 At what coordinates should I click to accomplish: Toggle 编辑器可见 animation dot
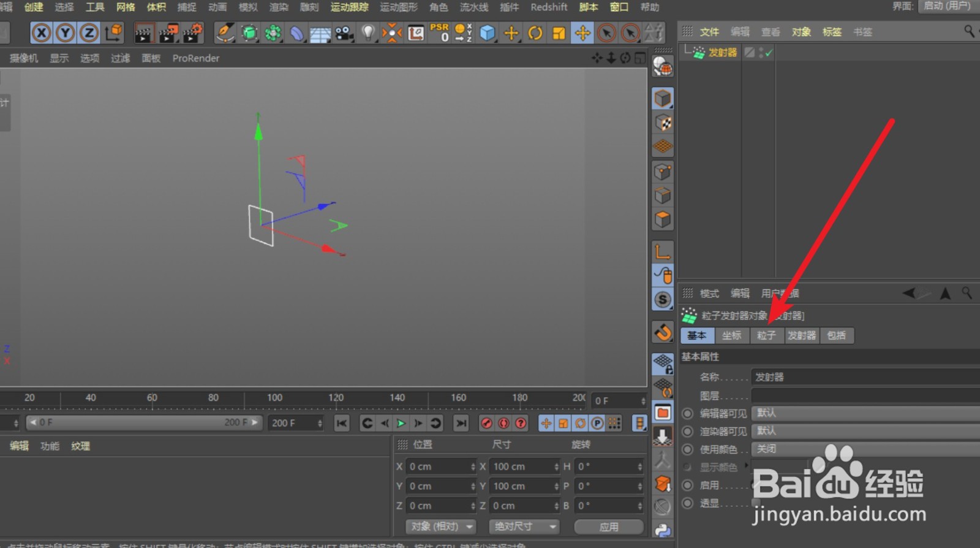688,413
